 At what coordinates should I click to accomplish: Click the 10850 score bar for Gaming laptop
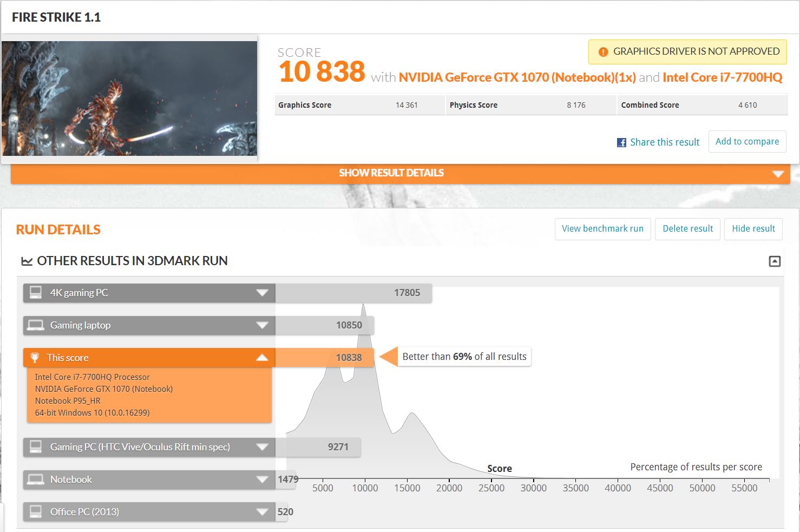click(x=325, y=325)
